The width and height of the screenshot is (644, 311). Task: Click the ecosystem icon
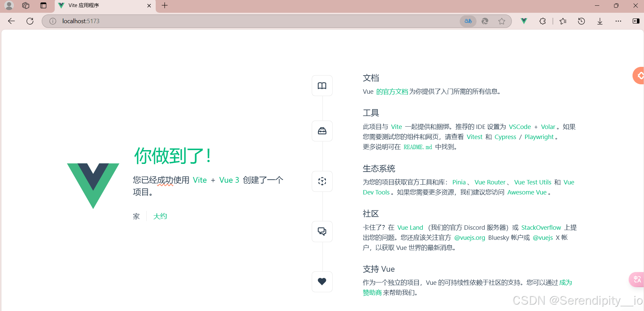click(322, 181)
